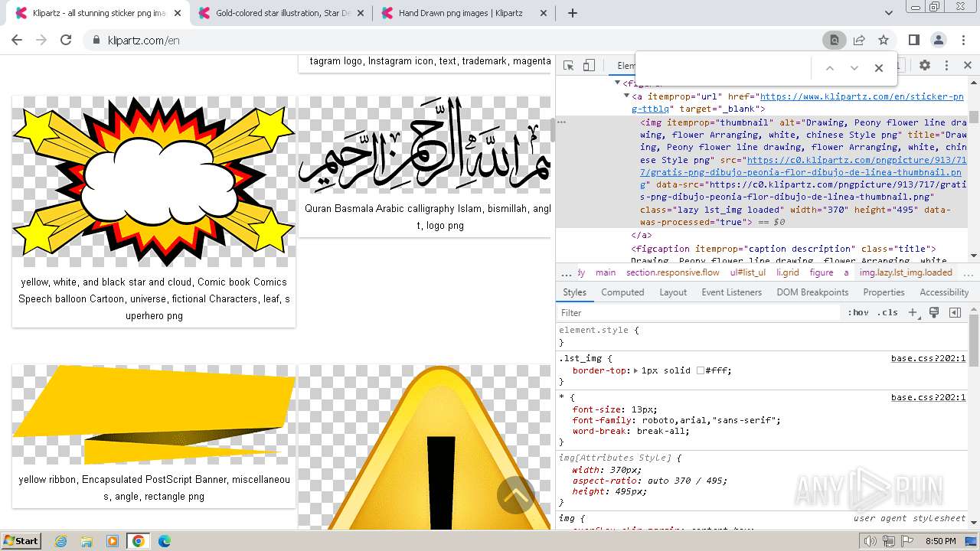The height and width of the screenshot is (551, 980).
Task: Select main in the breadcrumb
Action: [x=606, y=272]
